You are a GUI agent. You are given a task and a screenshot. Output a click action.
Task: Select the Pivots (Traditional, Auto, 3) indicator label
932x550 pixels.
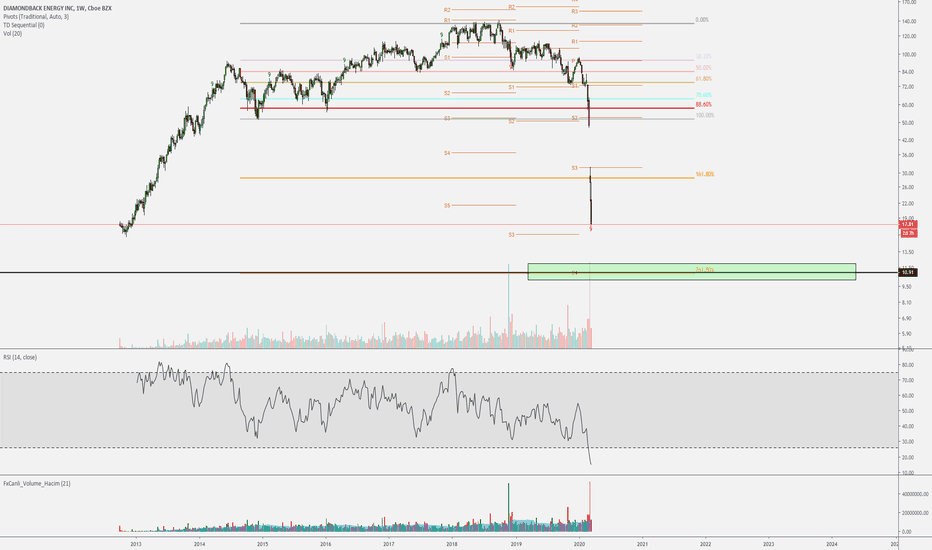tap(36, 17)
